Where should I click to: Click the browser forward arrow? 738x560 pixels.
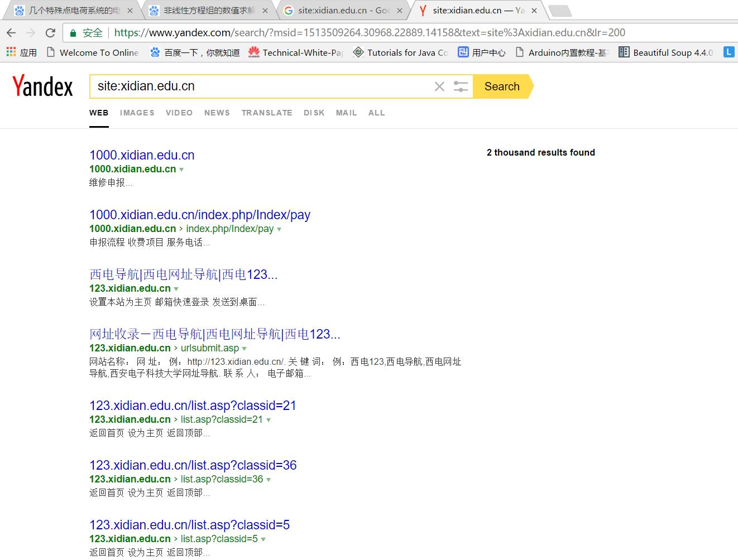[31, 33]
